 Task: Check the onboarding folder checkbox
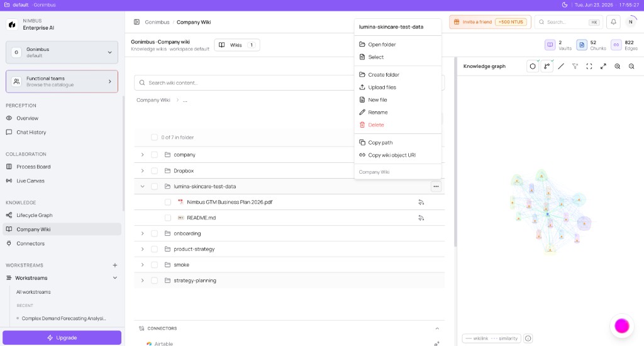(x=154, y=233)
